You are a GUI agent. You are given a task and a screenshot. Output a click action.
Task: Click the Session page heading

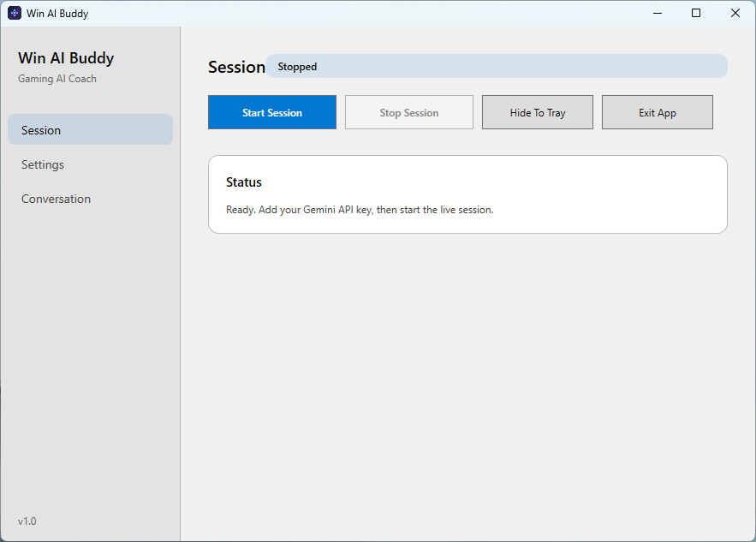236,67
